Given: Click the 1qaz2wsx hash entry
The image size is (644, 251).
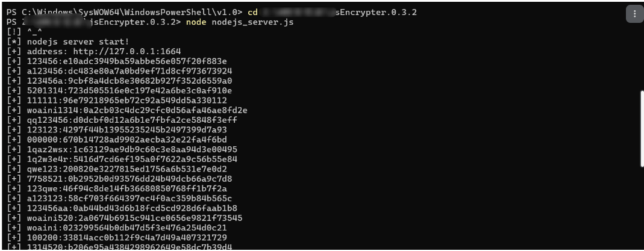Looking at the screenshot, I should tap(122, 150).
